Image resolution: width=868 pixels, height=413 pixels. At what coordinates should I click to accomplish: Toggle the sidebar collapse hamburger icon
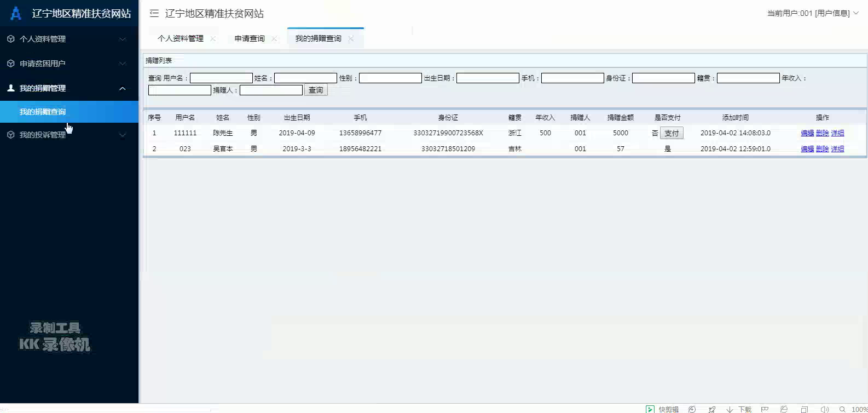(154, 13)
